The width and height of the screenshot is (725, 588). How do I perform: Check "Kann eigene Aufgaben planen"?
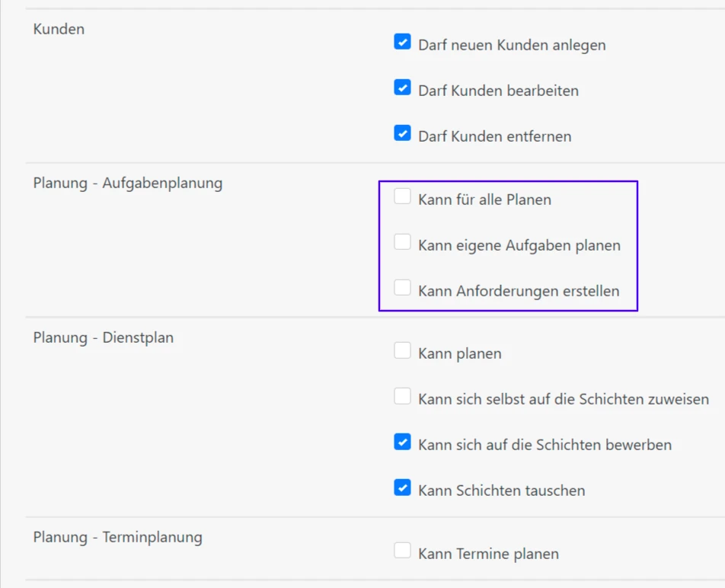coord(402,241)
